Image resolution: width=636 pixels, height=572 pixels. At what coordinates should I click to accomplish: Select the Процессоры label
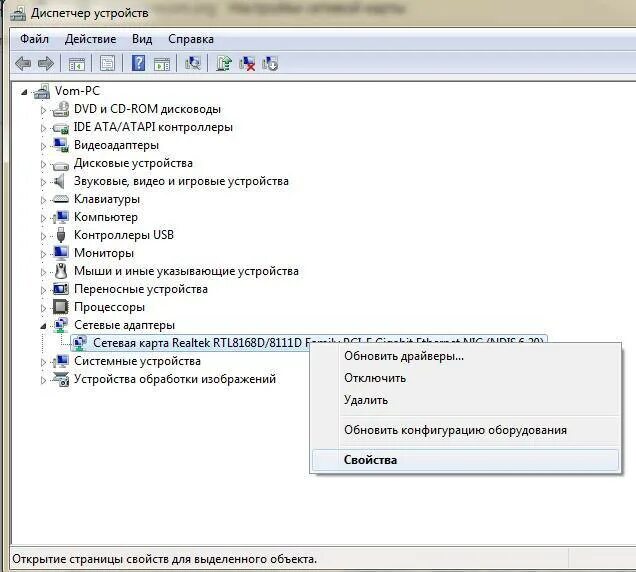(109, 307)
